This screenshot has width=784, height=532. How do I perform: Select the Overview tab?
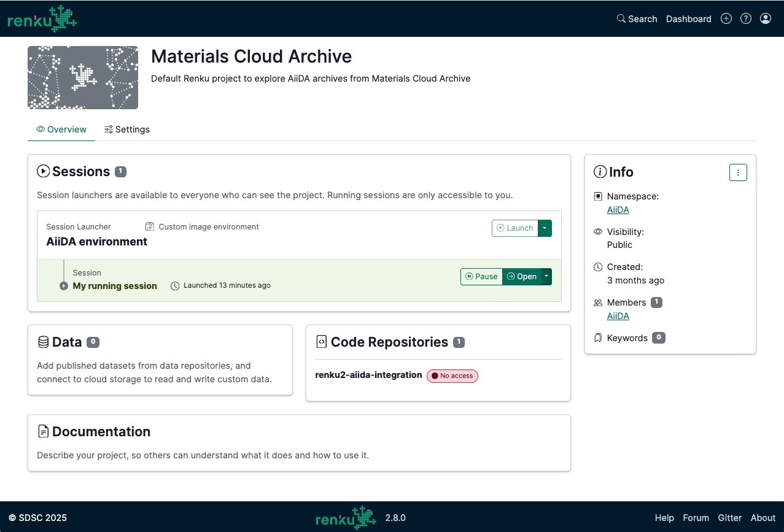click(61, 129)
